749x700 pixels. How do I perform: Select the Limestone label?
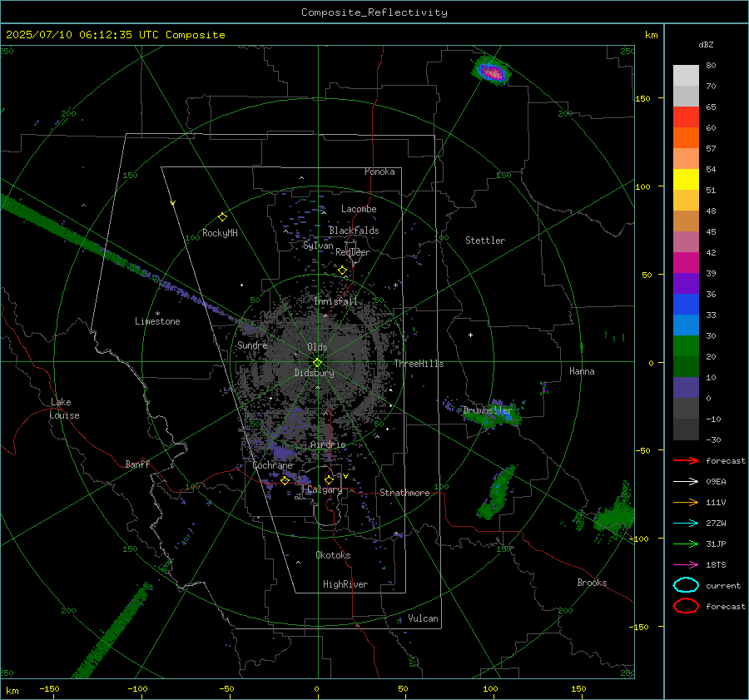tap(157, 321)
